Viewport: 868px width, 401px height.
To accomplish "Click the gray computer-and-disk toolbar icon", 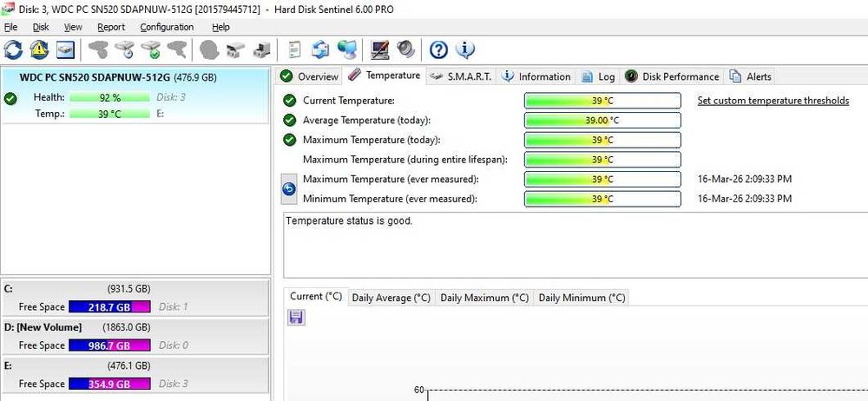I will click(x=261, y=50).
